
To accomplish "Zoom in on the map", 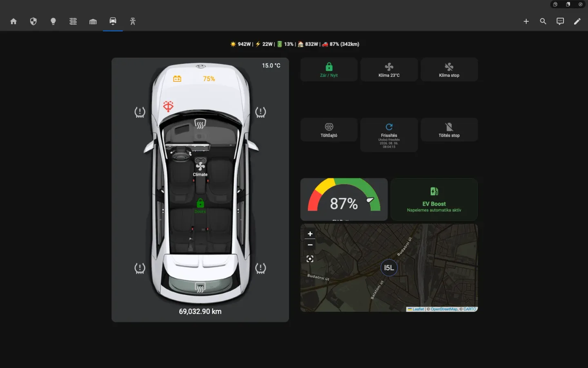I will pyautogui.click(x=310, y=234).
